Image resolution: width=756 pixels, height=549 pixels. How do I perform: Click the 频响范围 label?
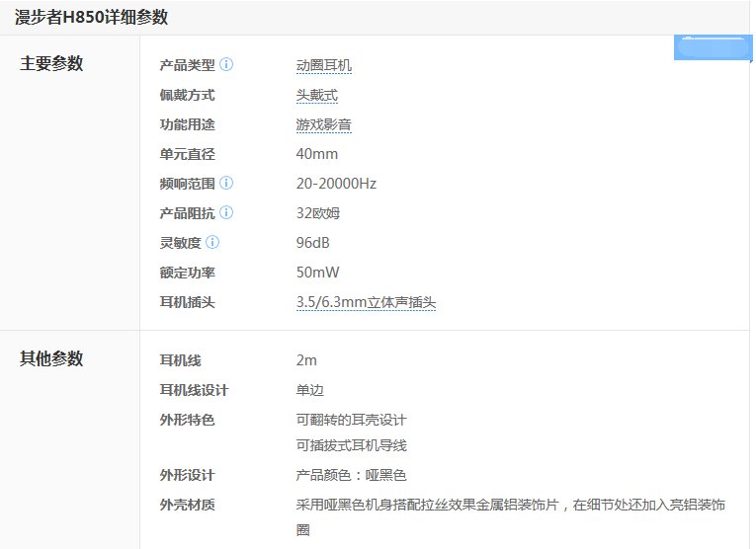(x=187, y=184)
